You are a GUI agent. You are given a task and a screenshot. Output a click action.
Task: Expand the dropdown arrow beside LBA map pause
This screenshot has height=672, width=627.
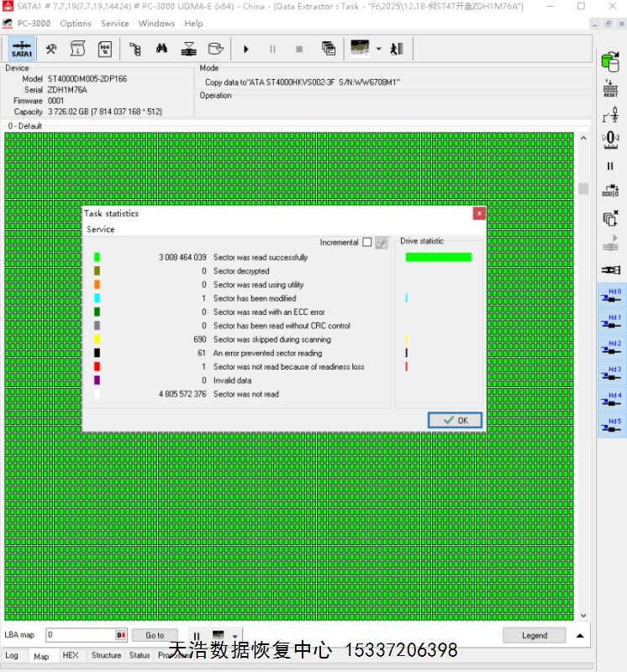coord(234,636)
